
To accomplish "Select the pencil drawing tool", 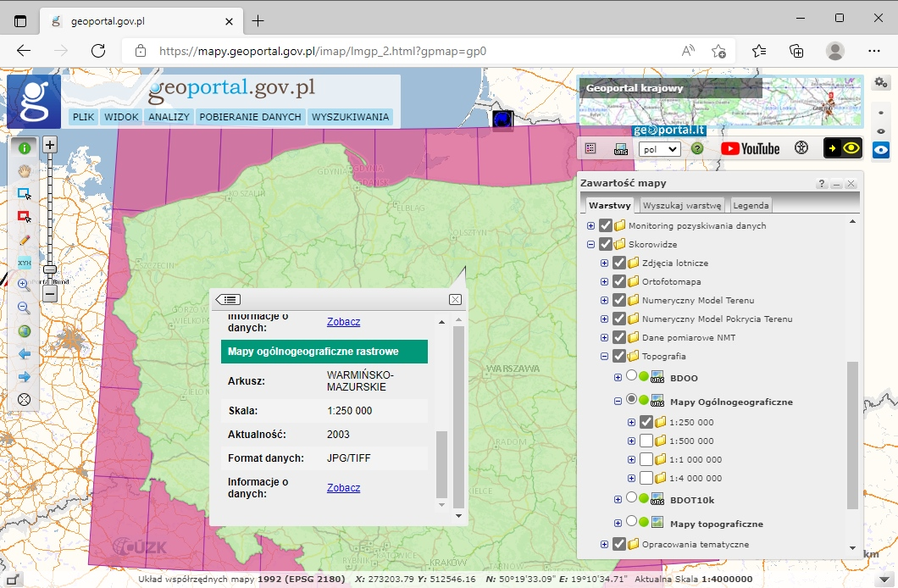I will 24,239.
